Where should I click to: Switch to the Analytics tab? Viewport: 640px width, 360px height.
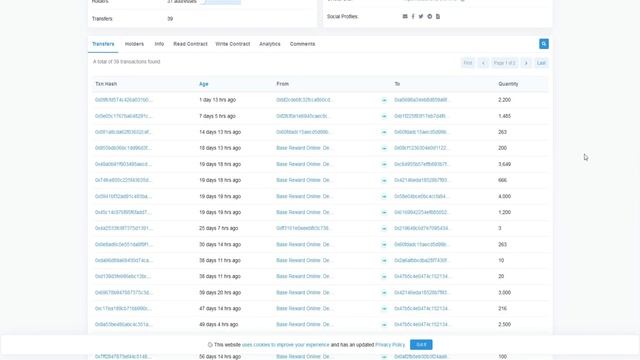coord(270,44)
